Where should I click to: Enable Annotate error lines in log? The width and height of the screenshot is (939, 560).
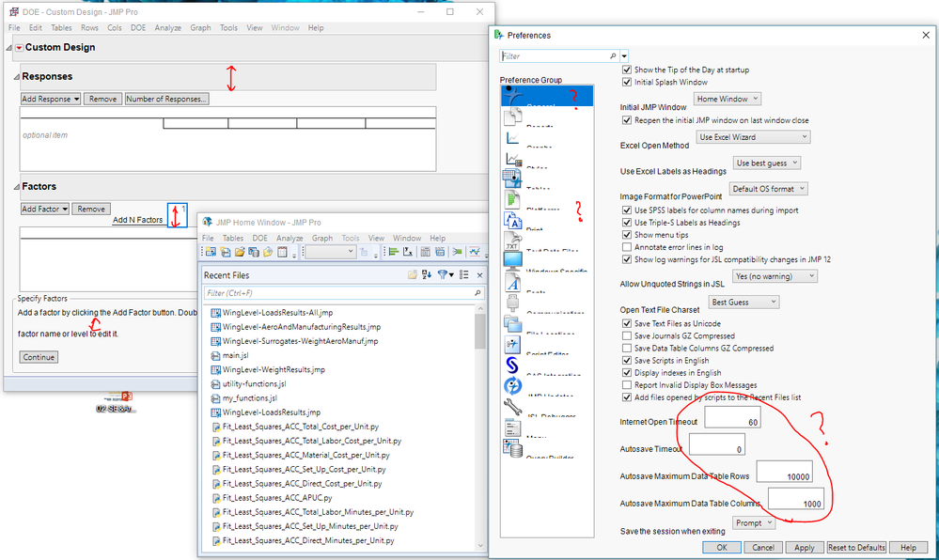click(x=627, y=246)
